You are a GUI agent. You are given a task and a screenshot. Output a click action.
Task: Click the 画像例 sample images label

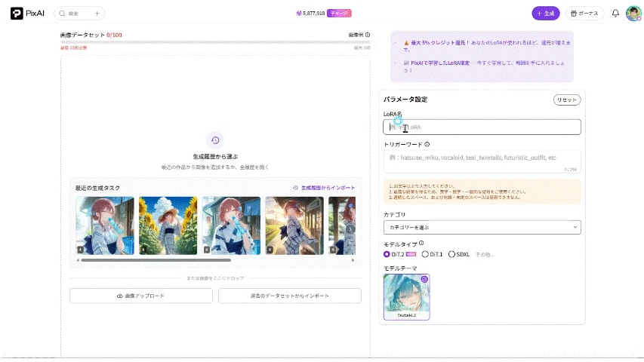[356, 35]
